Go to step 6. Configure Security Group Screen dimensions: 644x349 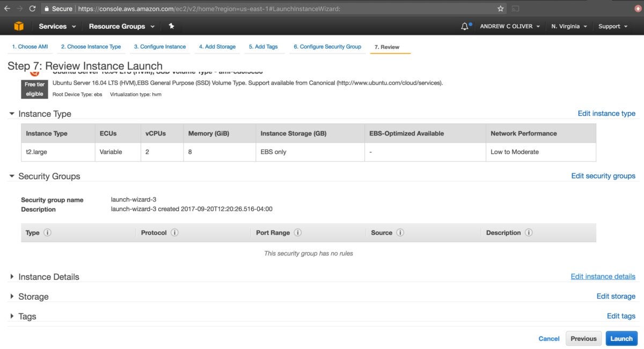tap(327, 47)
